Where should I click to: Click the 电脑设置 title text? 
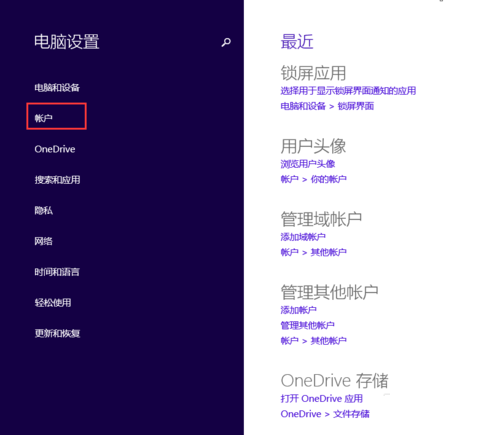[67, 42]
